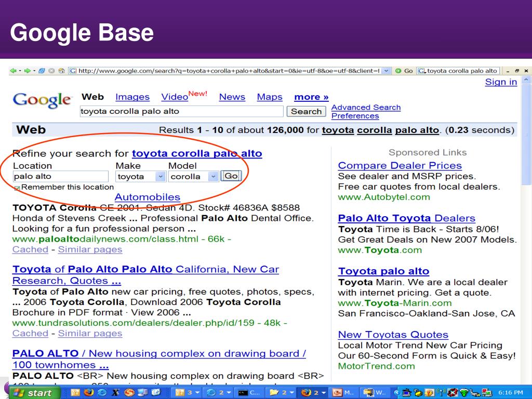
Task: Switch to the 'W..' taskbar item
Action: tap(375, 393)
